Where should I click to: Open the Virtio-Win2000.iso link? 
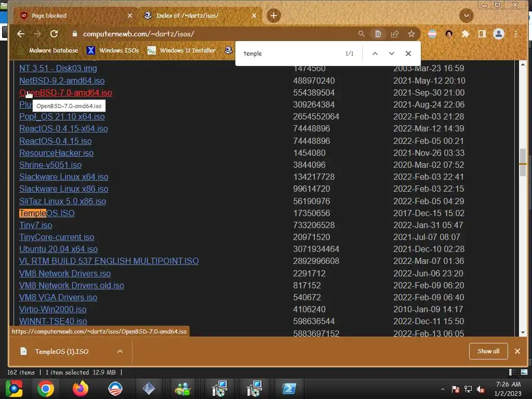tap(52, 310)
